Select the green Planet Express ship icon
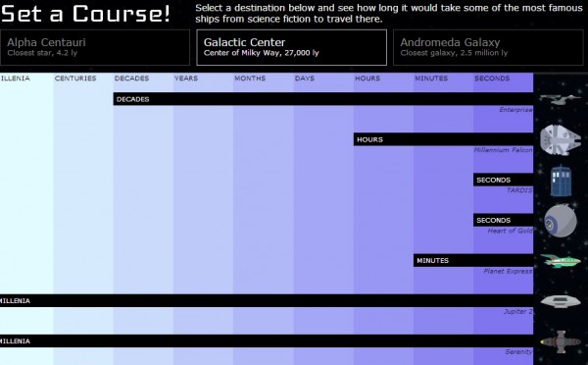Viewport: 588px width, 365px height. coord(561,261)
